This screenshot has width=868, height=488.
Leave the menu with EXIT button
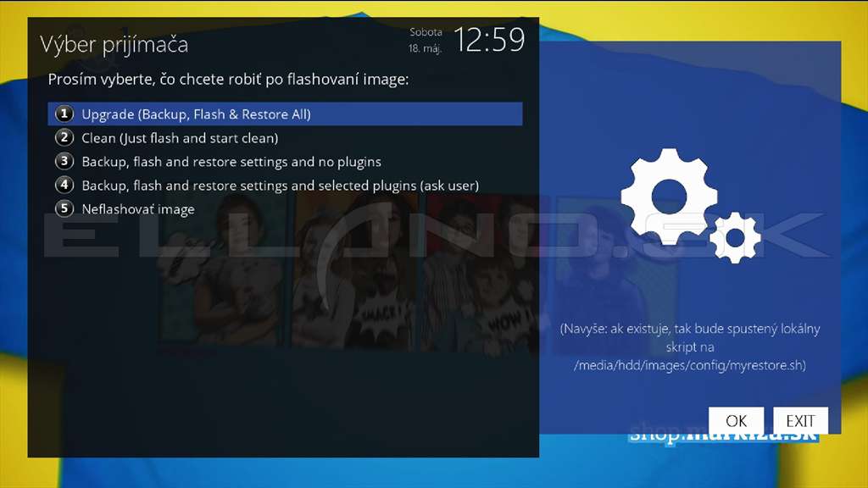(x=800, y=421)
